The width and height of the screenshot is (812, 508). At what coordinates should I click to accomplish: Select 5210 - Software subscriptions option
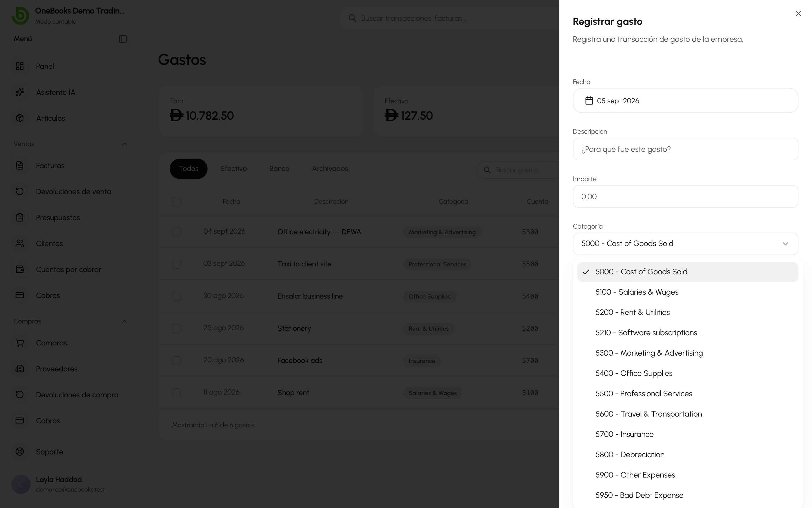pos(687,333)
